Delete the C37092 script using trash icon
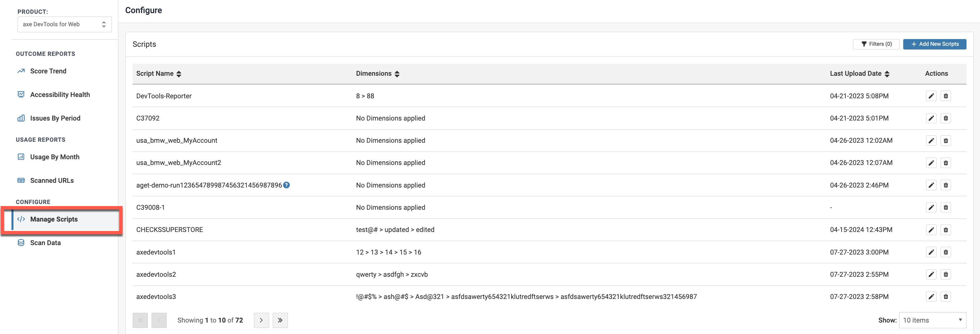Screen dimensions: 980x334 945,118
